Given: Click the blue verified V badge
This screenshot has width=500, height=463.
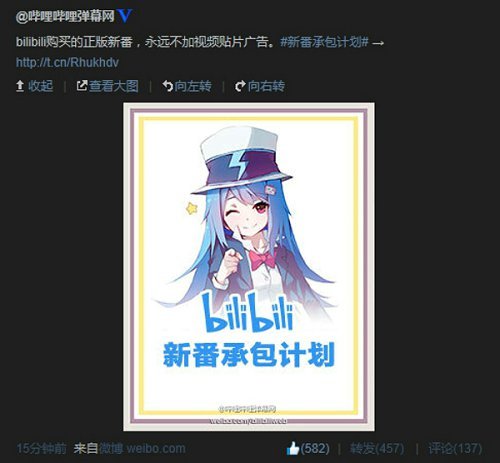Looking at the screenshot, I should point(125,15).
